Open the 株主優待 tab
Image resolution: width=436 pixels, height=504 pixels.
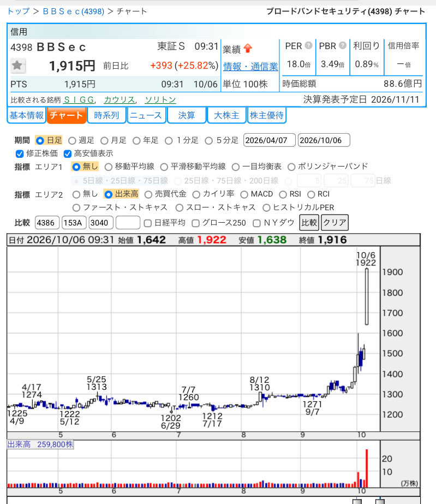266,115
